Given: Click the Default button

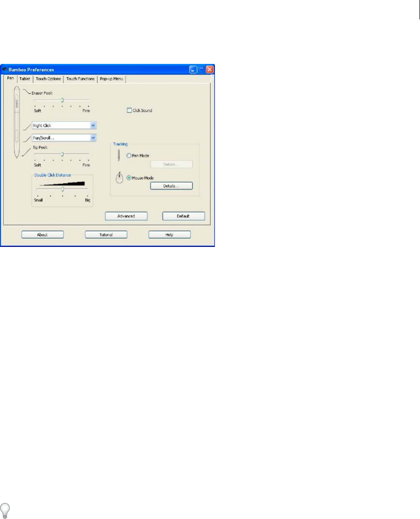Looking at the screenshot, I should pyautogui.click(x=183, y=216).
